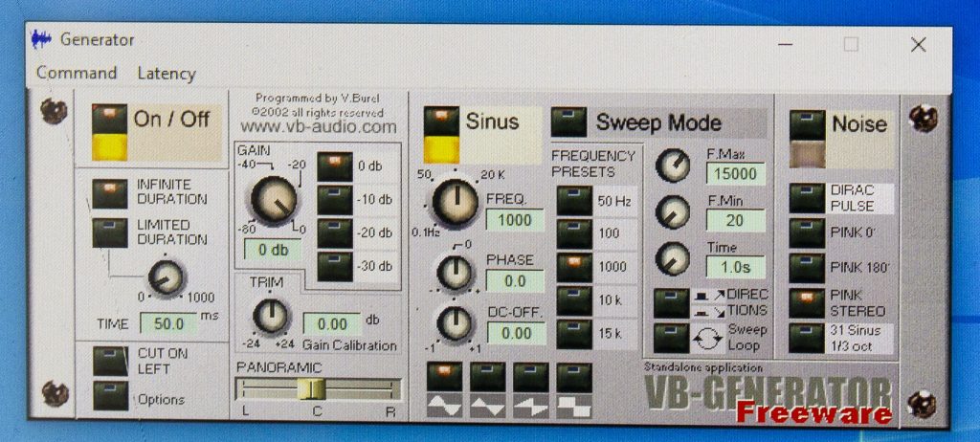Viewport: 980px width, 442px height.
Task: Toggle Sweep Mode switch
Action: click(568, 122)
